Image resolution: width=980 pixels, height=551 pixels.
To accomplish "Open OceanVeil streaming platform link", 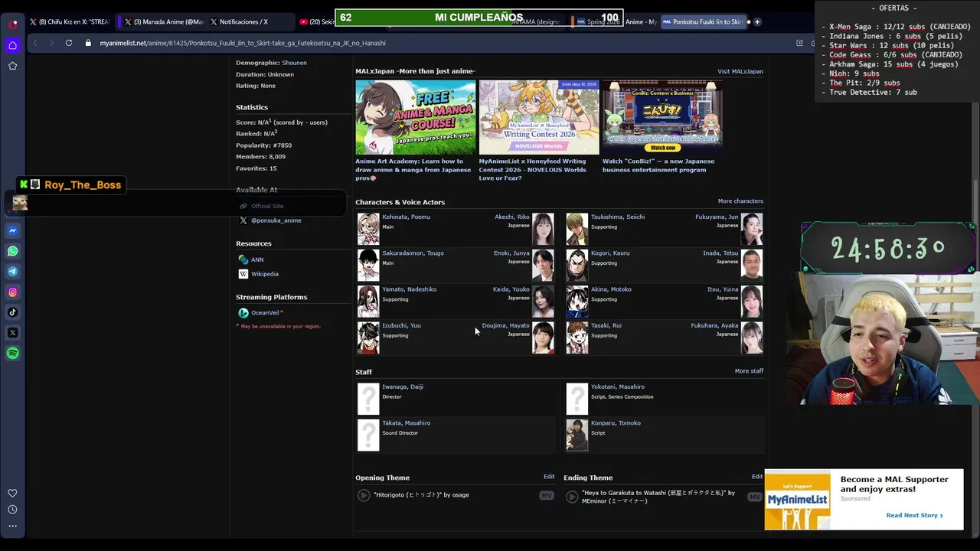I will tap(265, 313).
